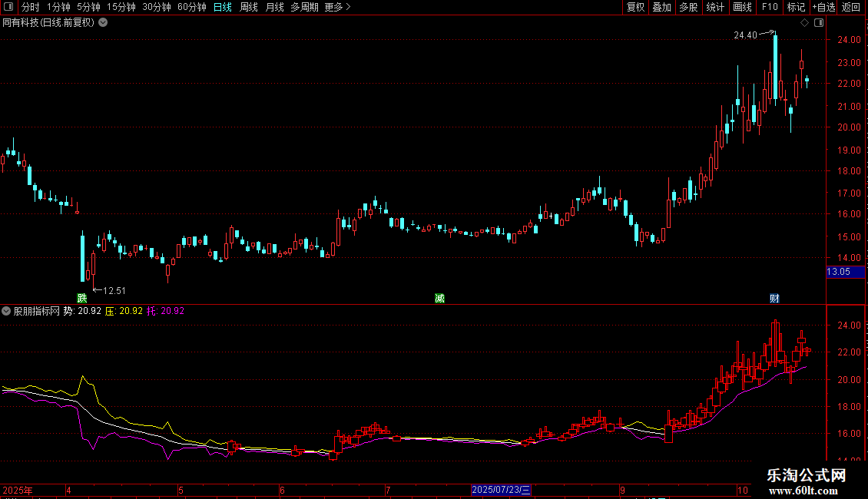This screenshot has width=868, height=499.
Task: Expand dropdown next to 同有科技 title
Action: tap(103, 23)
